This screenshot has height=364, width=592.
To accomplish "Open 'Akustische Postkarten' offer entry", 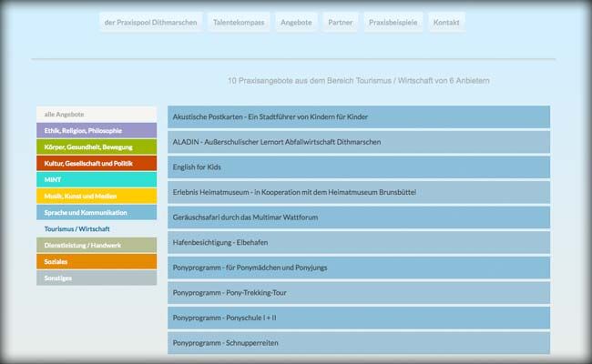I will [359, 117].
